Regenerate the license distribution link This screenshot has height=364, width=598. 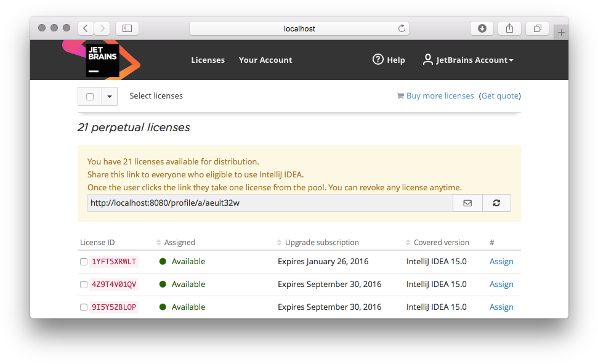[x=496, y=203]
